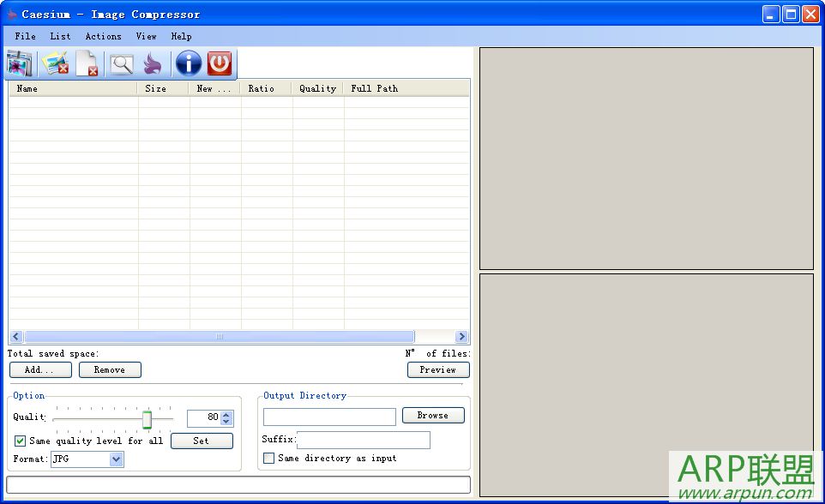Open the View menu

point(146,36)
